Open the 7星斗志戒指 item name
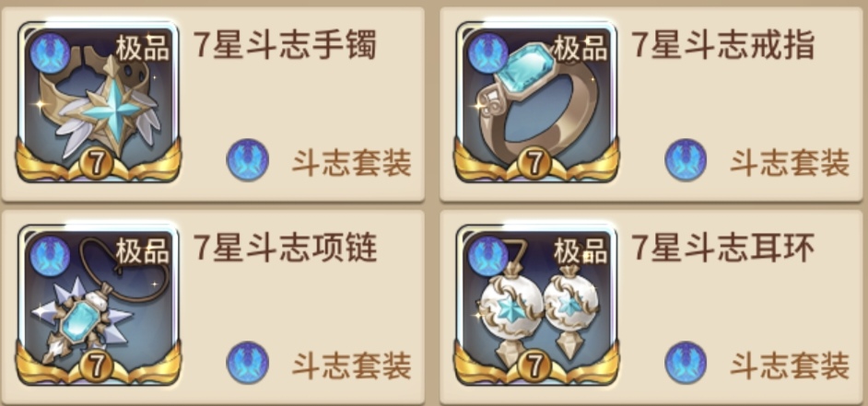The height and width of the screenshot is (406, 868). coord(723,45)
